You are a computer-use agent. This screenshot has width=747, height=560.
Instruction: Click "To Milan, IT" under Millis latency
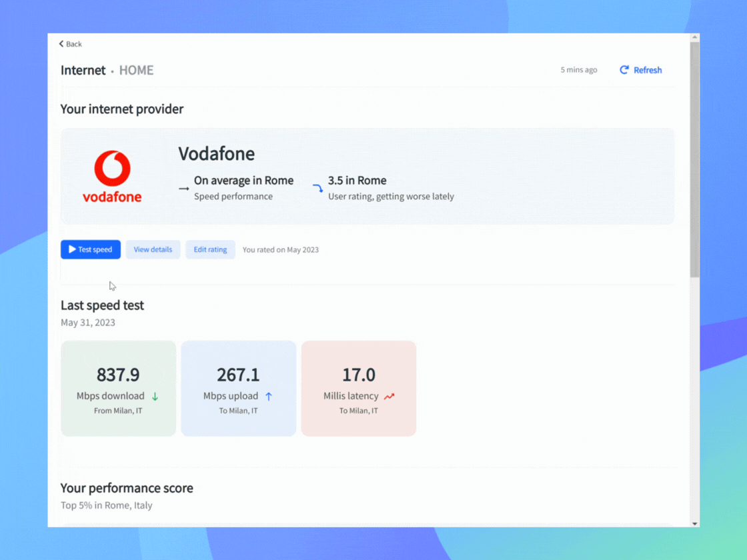359,411
